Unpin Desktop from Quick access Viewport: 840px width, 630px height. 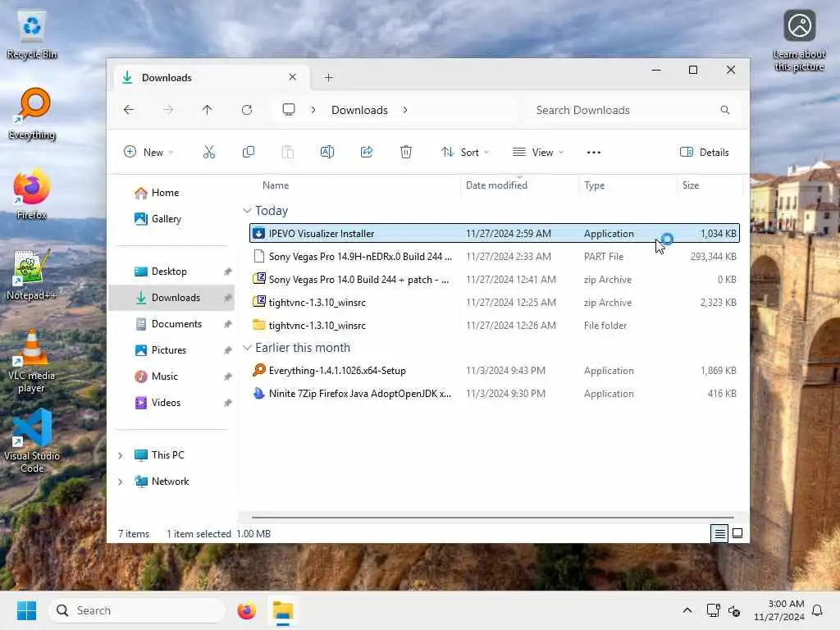[228, 272]
